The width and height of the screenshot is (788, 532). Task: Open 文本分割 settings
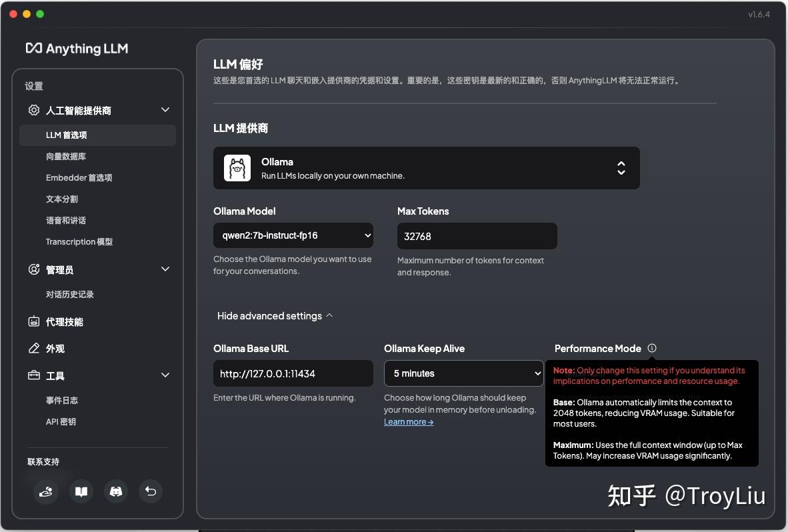(x=62, y=199)
